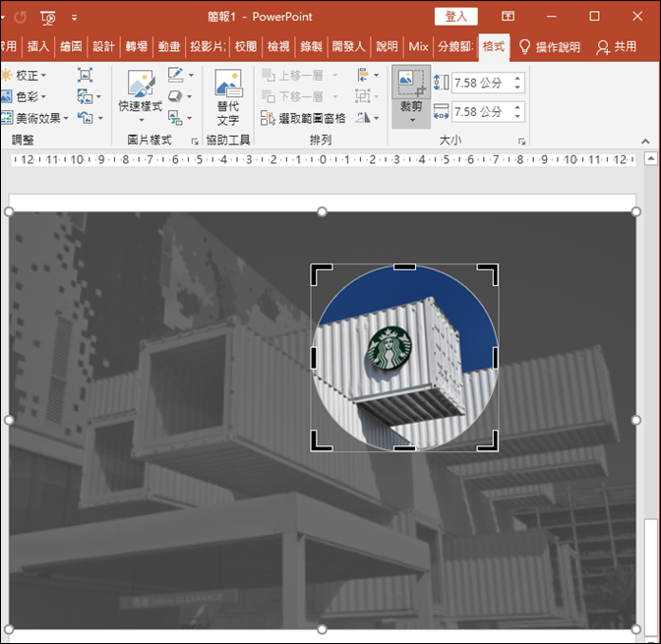Switch to the 錄製 tab
The image size is (661, 644).
click(311, 46)
